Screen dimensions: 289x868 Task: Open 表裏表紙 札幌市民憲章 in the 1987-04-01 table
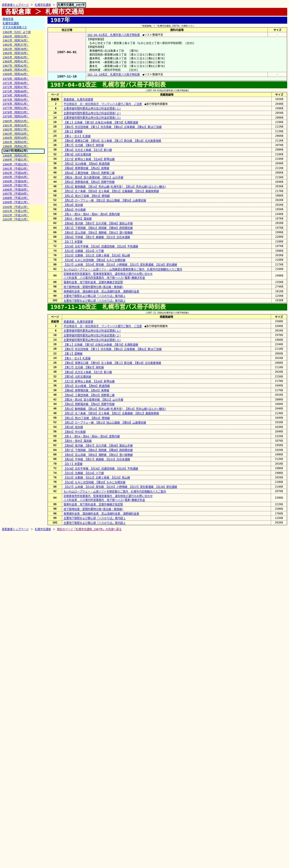tap(78, 100)
